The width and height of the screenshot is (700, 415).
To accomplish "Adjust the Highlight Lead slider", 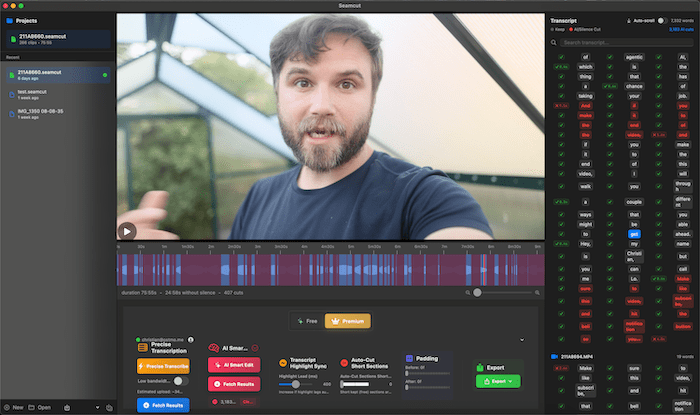I will pyautogui.click(x=296, y=384).
